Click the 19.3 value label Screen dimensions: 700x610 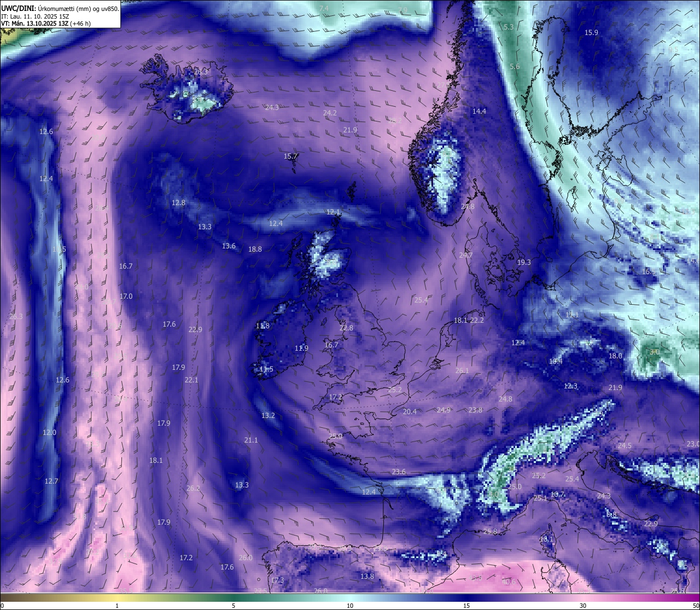tap(524, 262)
